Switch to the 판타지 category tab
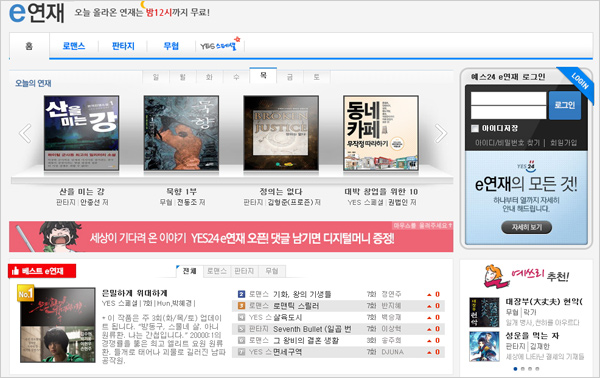 pyautogui.click(x=123, y=46)
